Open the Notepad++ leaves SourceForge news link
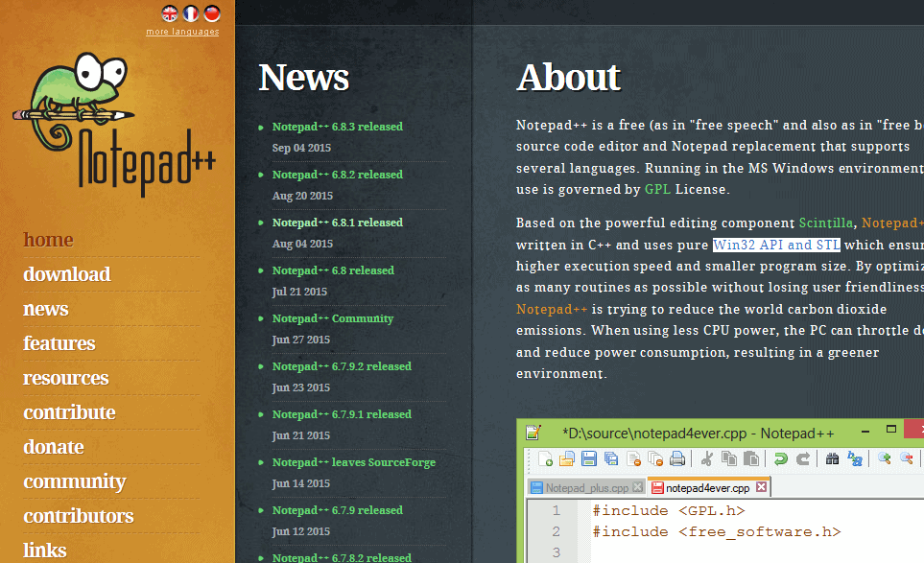 (353, 462)
